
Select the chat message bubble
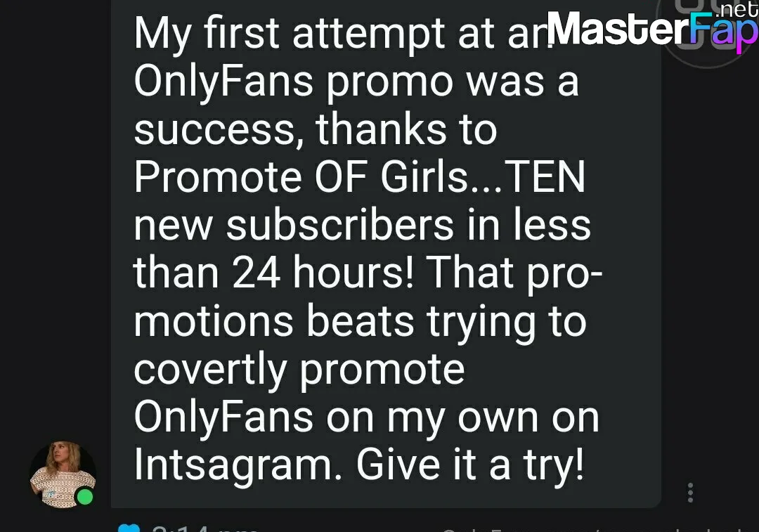[387, 254]
